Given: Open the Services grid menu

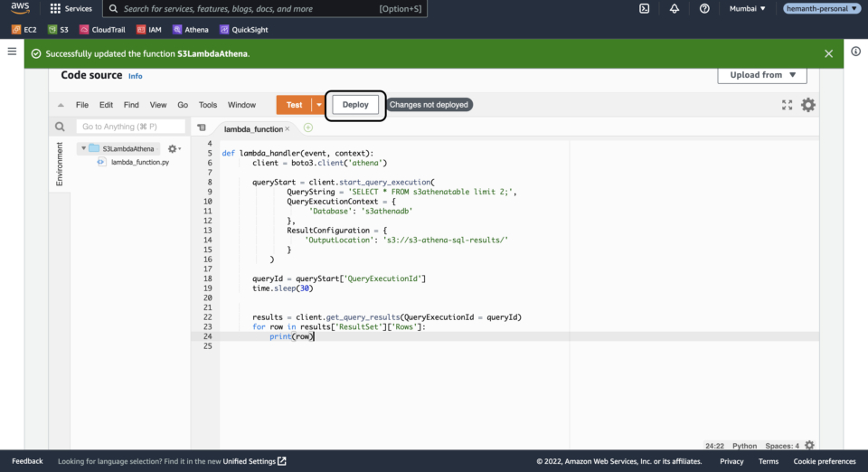Looking at the screenshot, I should pos(71,8).
